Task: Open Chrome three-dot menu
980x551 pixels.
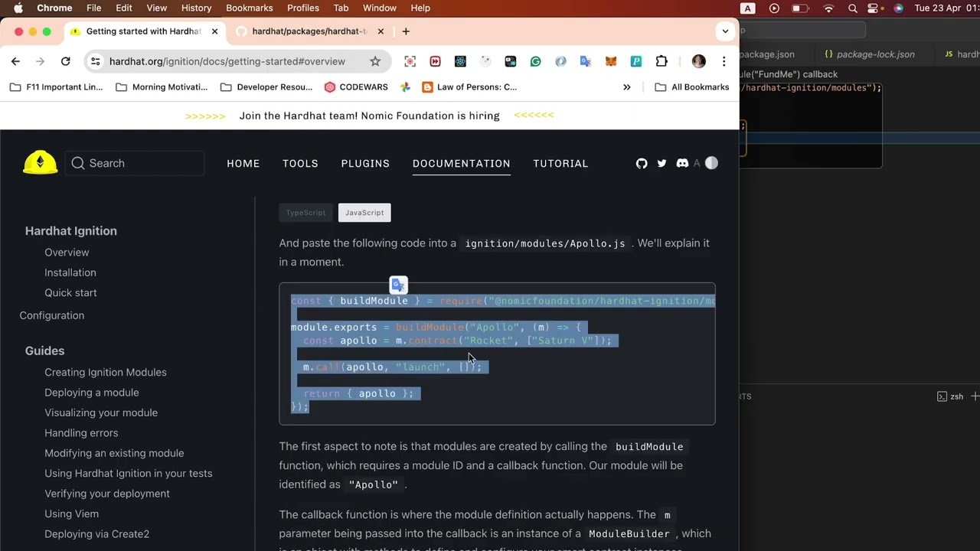Action: point(724,61)
